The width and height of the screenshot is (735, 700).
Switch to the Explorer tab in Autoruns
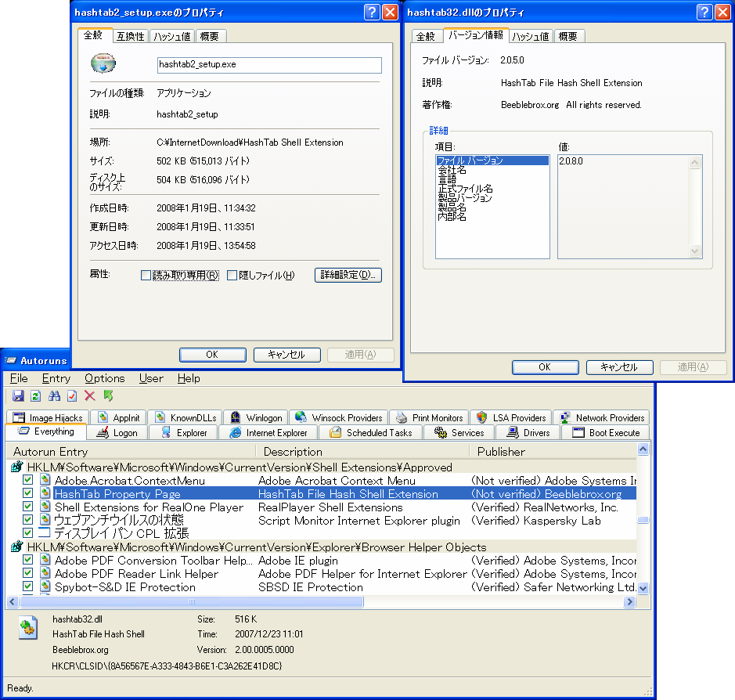184,433
